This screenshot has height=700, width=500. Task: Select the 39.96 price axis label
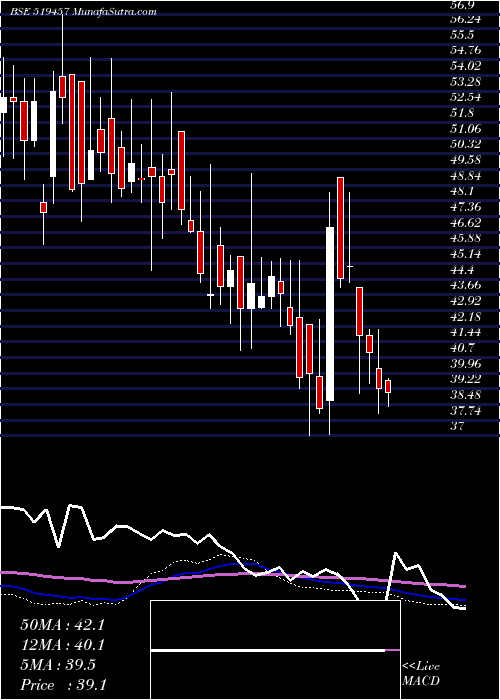[467, 364]
